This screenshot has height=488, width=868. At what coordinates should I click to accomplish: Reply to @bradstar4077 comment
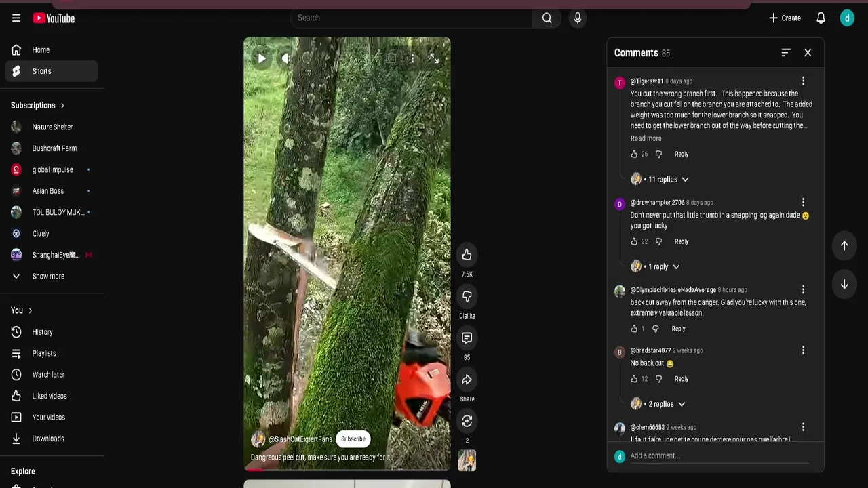tap(682, 380)
